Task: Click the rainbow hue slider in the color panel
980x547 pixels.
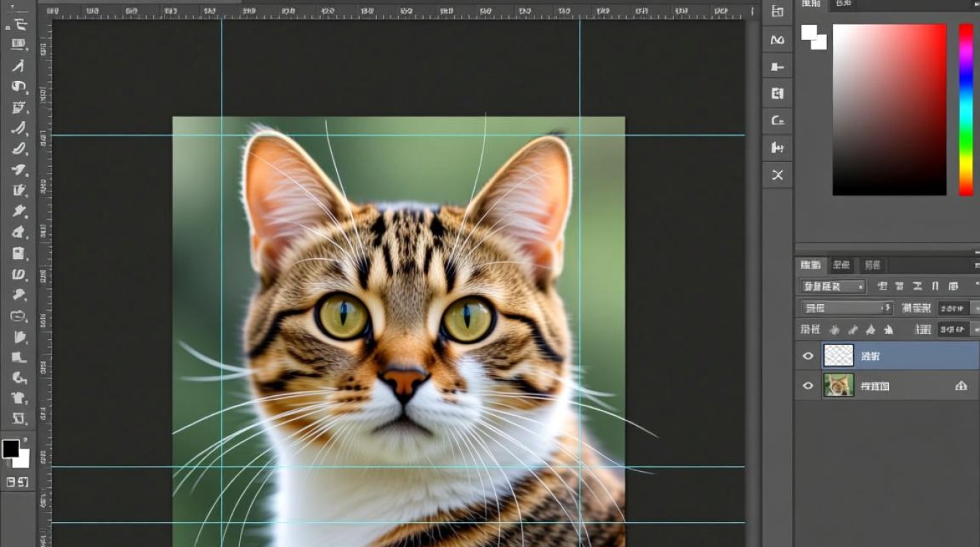Action: [x=966, y=109]
